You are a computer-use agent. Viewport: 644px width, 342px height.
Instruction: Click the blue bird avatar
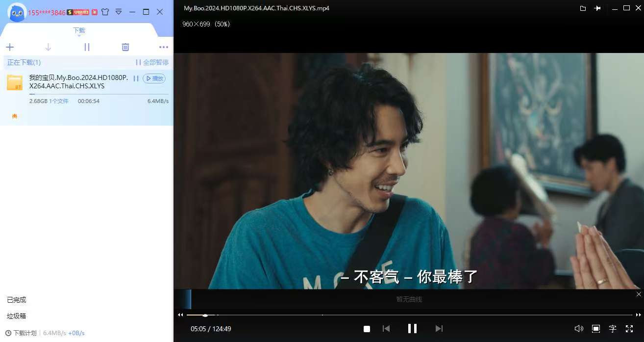17,12
